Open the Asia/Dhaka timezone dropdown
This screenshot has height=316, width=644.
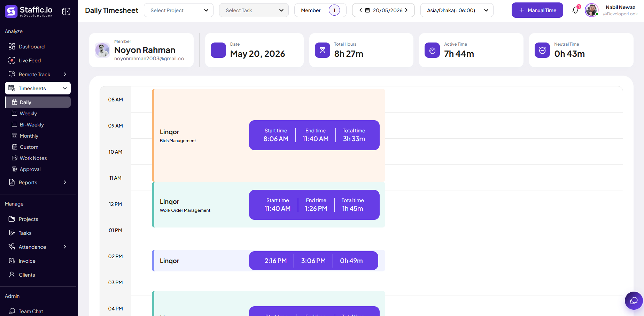(x=457, y=10)
